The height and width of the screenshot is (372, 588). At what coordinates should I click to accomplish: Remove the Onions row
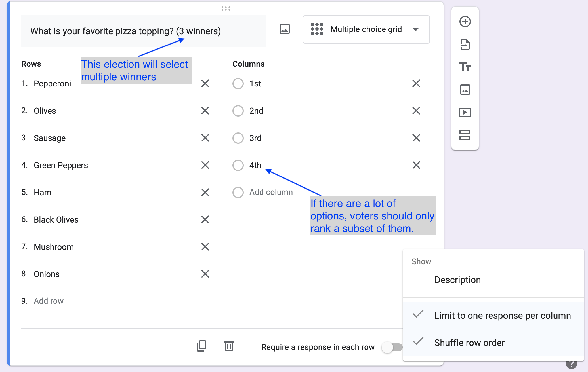point(205,274)
